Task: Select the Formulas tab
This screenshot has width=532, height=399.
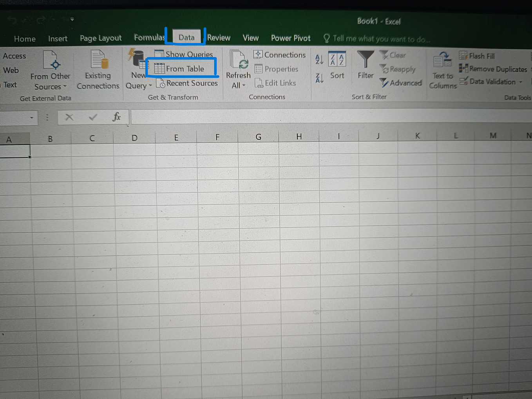Action: tap(149, 38)
